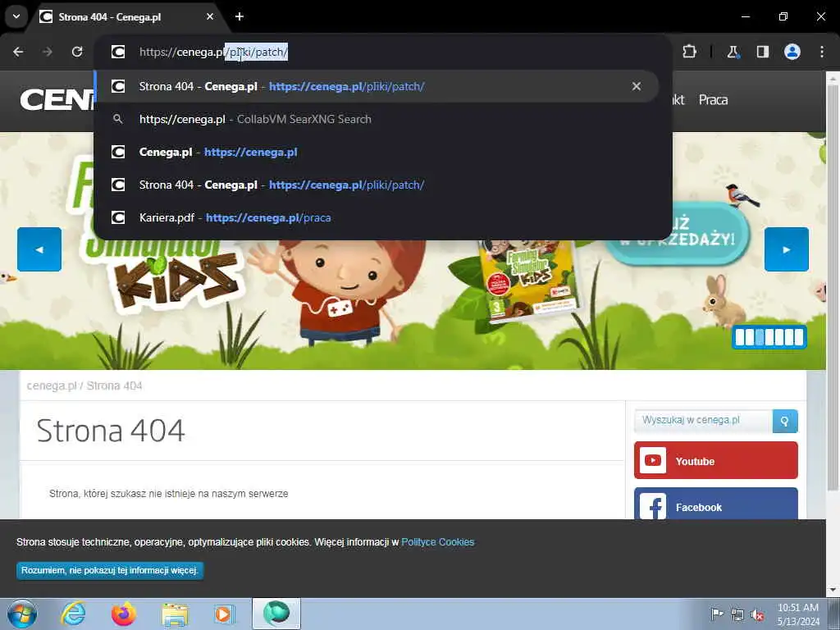Image resolution: width=840 pixels, height=630 pixels.
Task: Expand the tab search dropdown
Action: 16,16
